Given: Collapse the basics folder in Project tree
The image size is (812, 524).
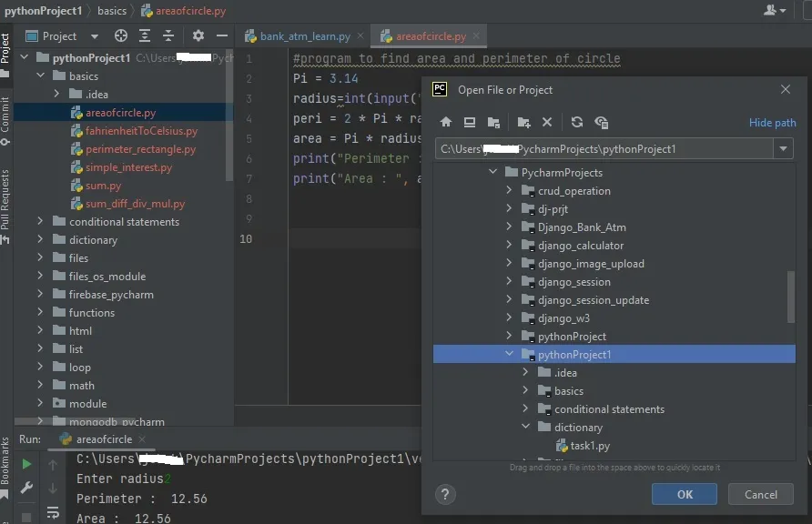Looking at the screenshot, I should pyautogui.click(x=40, y=76).
